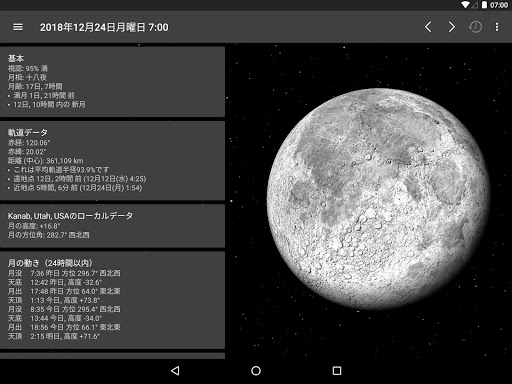Select the 赤経: 120.06° value

click(29, 143)
